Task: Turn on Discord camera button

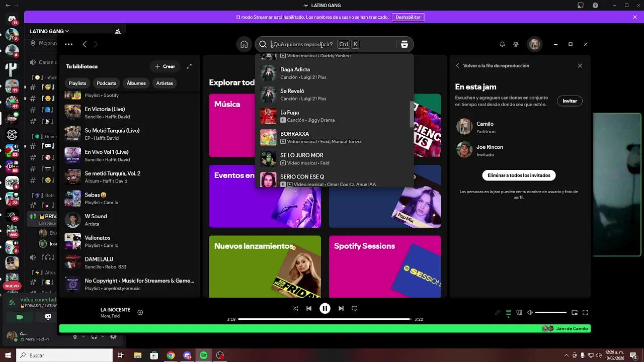Action: coord(20,317)
